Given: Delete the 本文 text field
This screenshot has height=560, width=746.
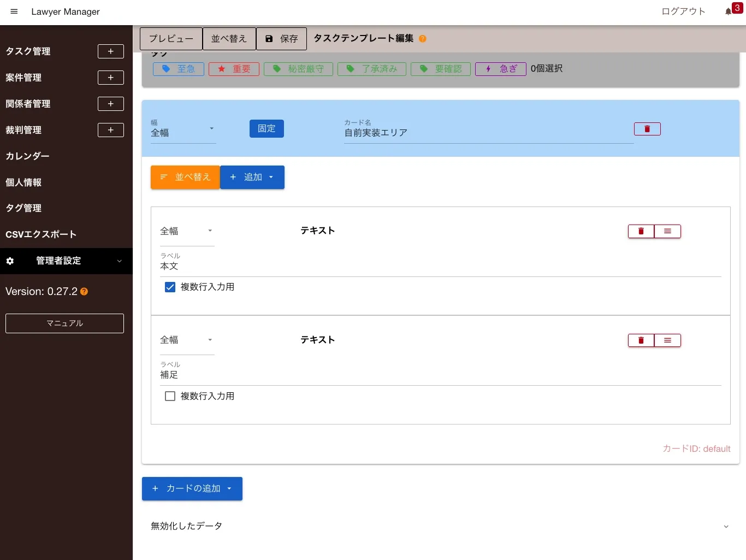Looking at the screenshot, I should 641,231.
